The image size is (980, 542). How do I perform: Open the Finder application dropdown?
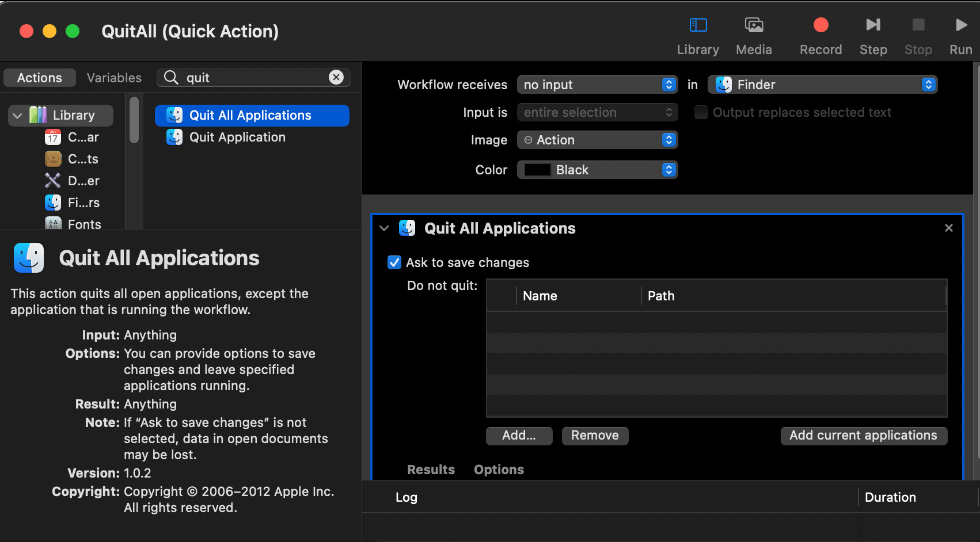(822, 85)
